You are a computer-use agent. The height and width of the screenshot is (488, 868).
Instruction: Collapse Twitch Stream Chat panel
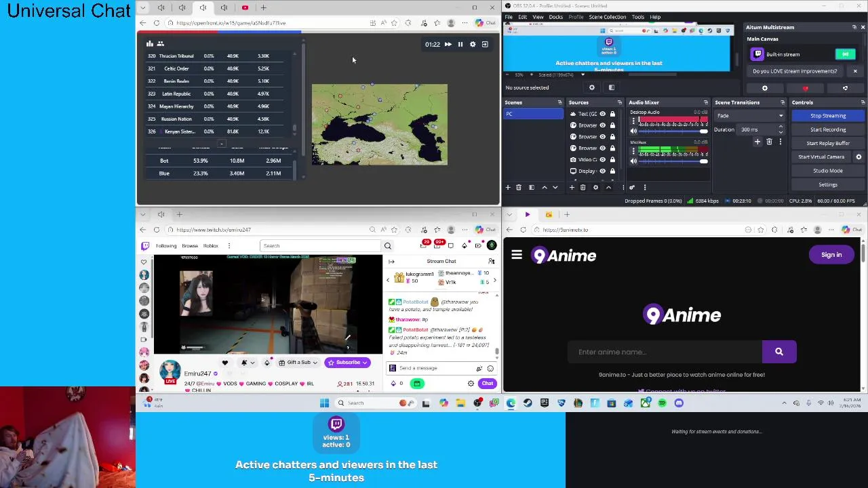[x=391, y=261]
